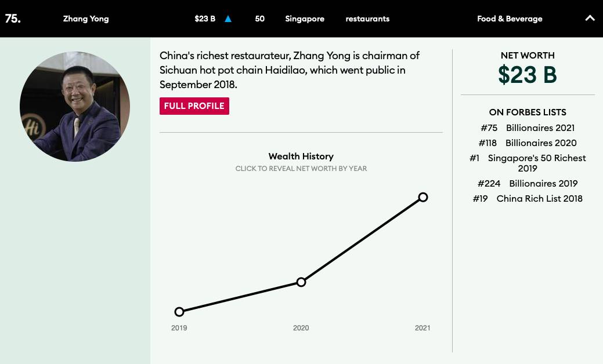Click the large $23 B net worth figure

point(527,75)
